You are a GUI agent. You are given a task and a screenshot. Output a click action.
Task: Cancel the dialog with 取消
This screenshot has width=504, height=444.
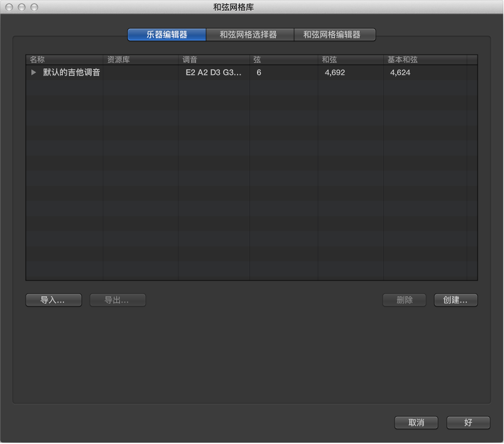pos(416,423)
